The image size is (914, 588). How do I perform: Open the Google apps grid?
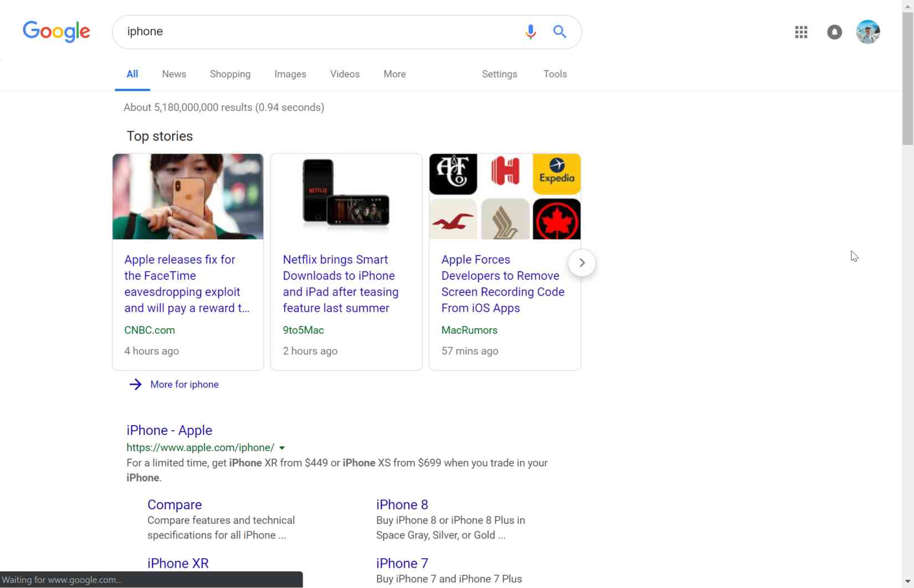click(x=801, y=32)
